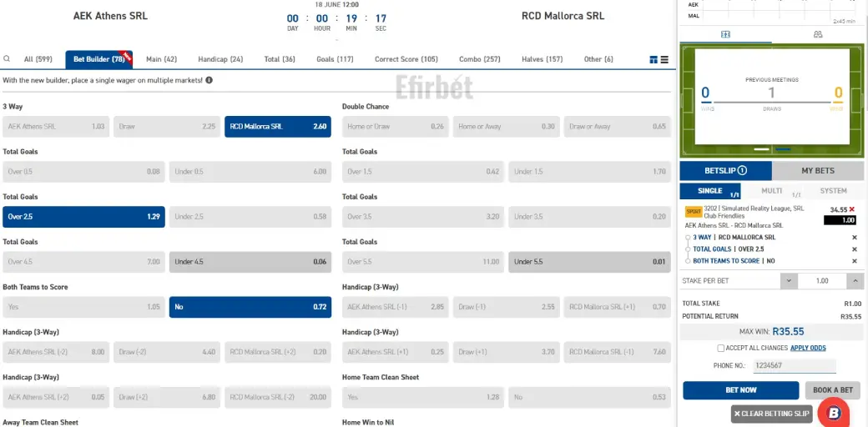Select the System bet type tab
Viewport: 868px width, 427px height.
pos(833,191)
